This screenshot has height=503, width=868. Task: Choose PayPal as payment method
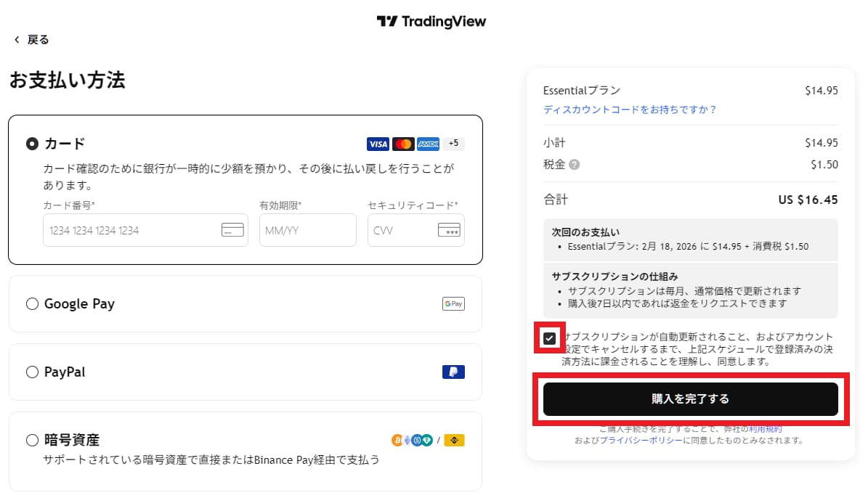click(x=32, y=372)
